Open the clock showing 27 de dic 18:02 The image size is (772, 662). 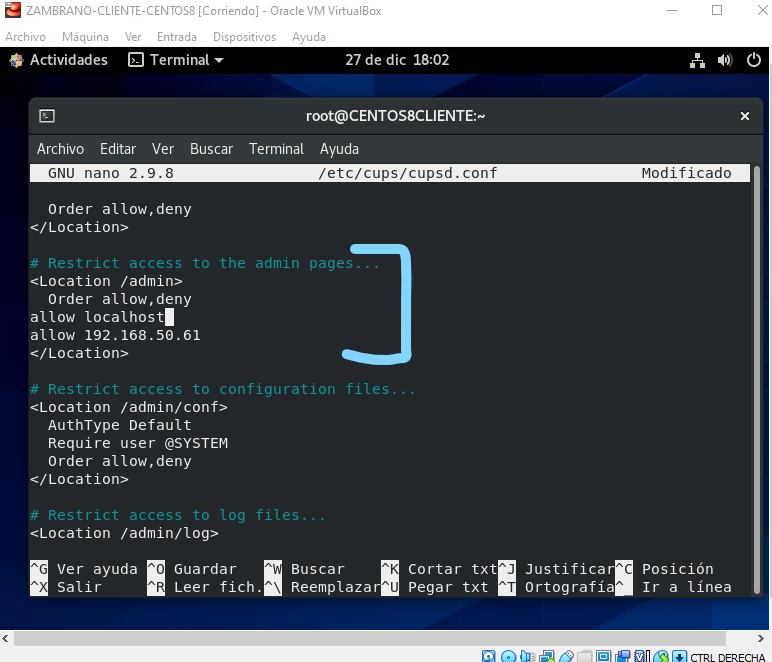(397, 60)
